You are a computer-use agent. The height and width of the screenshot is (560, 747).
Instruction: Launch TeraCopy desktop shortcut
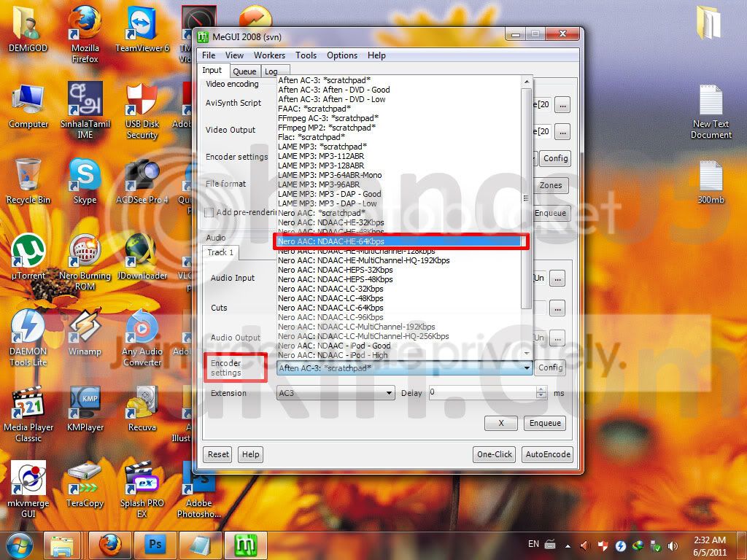(85, 485)
